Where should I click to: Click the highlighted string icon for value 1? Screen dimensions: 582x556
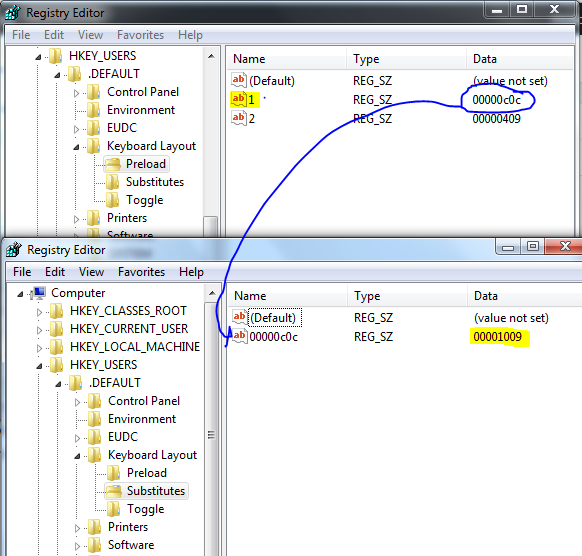239,99
